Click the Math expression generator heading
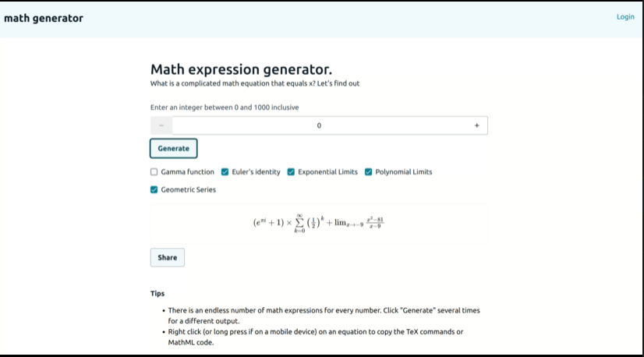This screenshot has width=644, height=357. click(x=246, y=69)
